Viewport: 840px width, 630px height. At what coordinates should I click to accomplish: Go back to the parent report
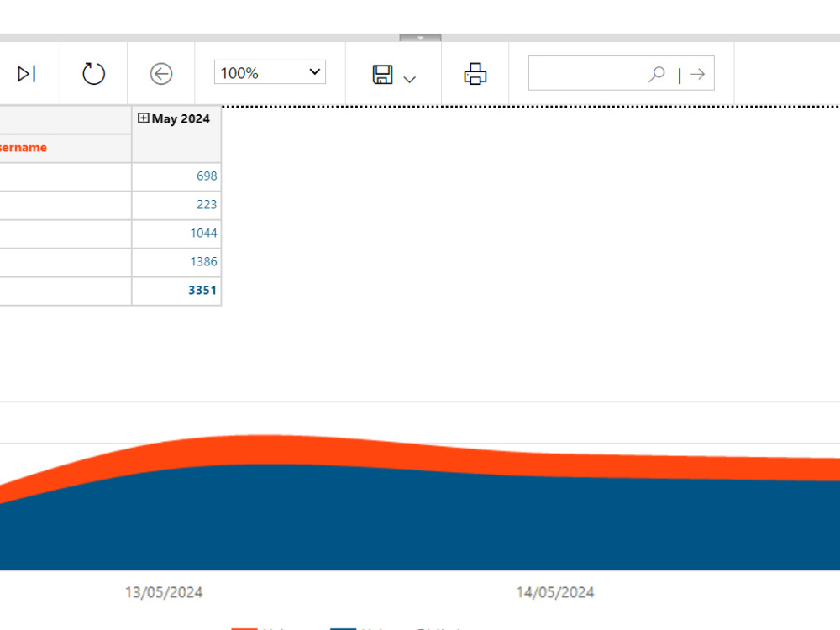pyautogui.click(x=161, y=73)
